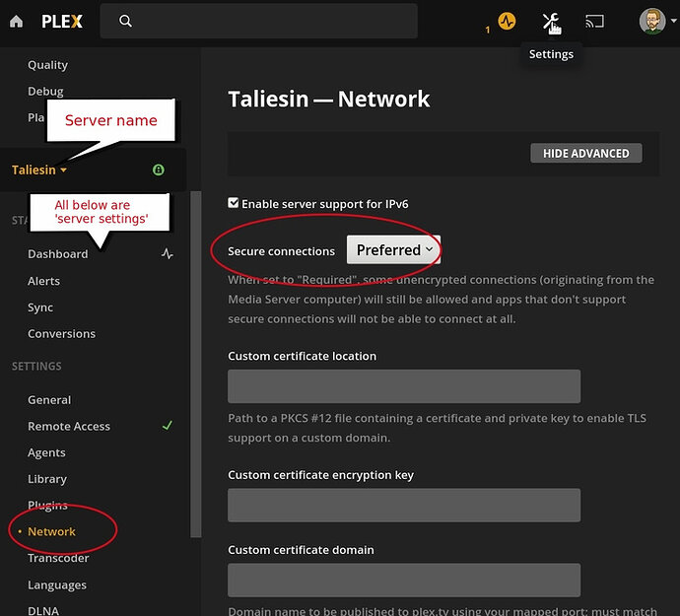The width and height of the screenshot is (680, 616).
Task: Open Settings wrench icon
Action: (x=550, y=21)
